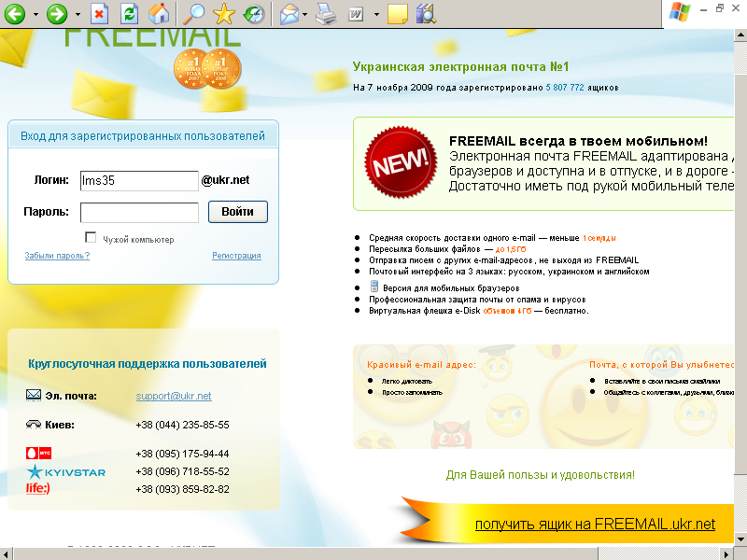Open History with the clock icon
747x560 pixels.
pyautogui.click(x=254, y=13)
